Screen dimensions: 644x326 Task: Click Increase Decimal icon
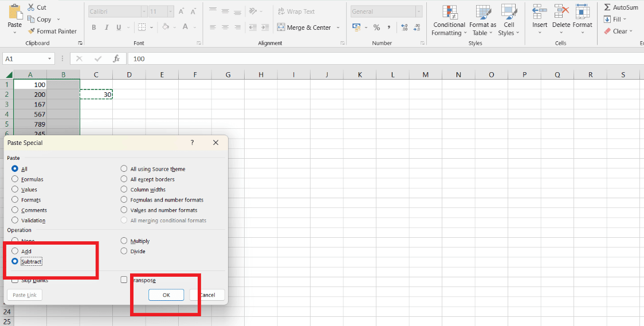pos(404,28)
